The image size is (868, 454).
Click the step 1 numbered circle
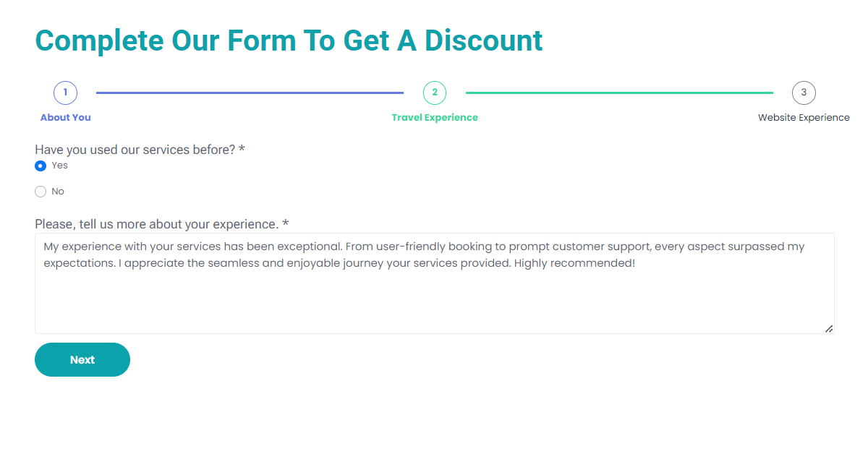65,93
